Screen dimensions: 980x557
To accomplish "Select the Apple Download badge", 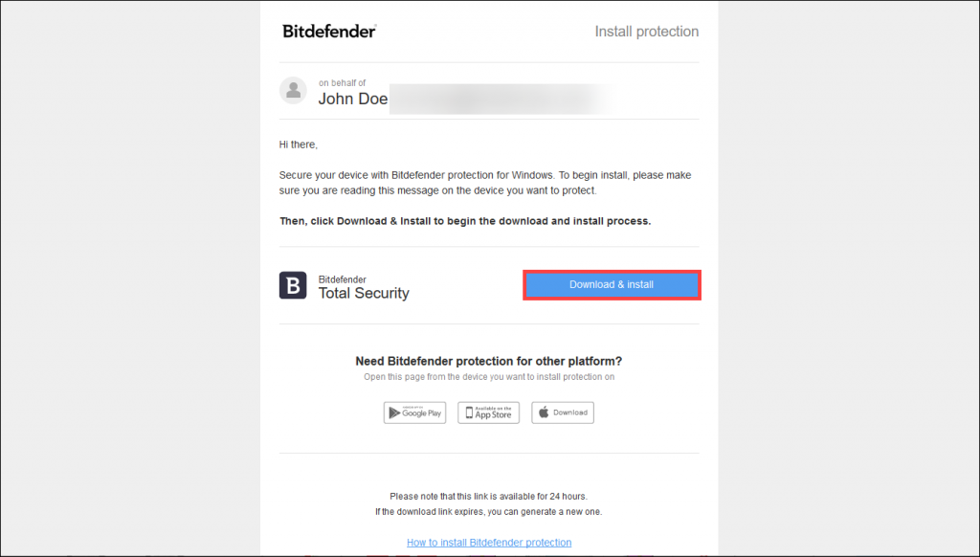I will (563, 412).
